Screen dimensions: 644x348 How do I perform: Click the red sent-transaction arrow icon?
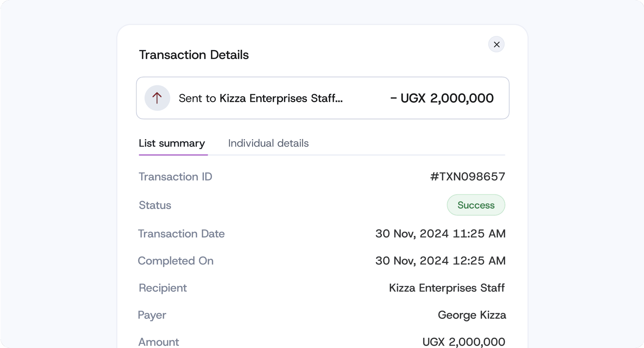(157, 98)
